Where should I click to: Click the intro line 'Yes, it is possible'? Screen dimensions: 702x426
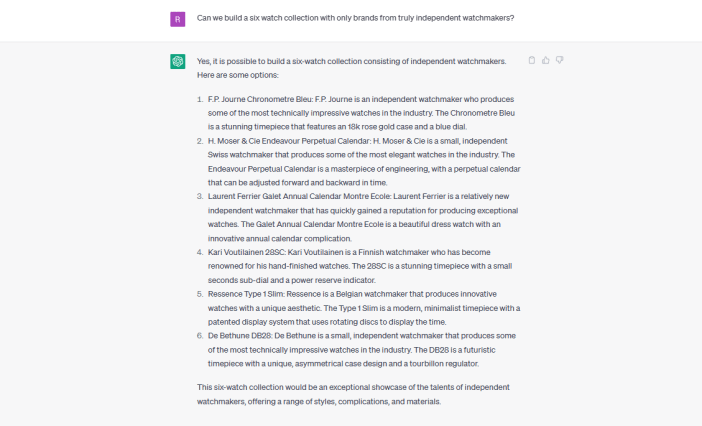[351, 61]
